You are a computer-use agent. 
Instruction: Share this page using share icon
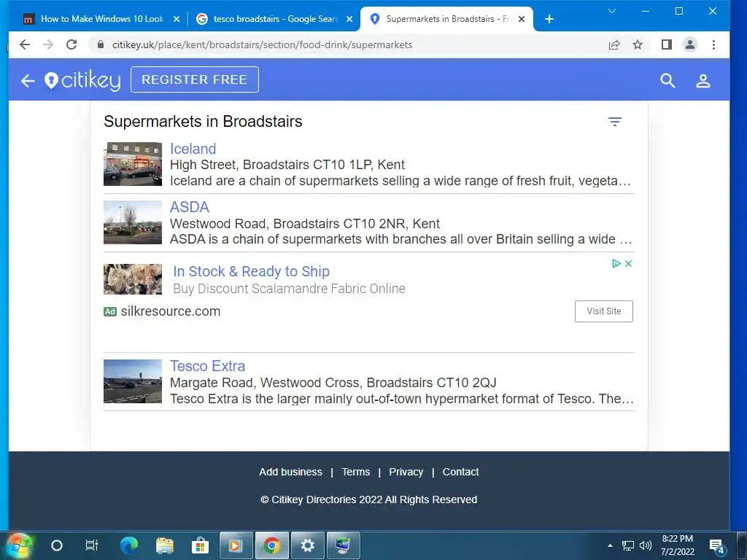614,44
